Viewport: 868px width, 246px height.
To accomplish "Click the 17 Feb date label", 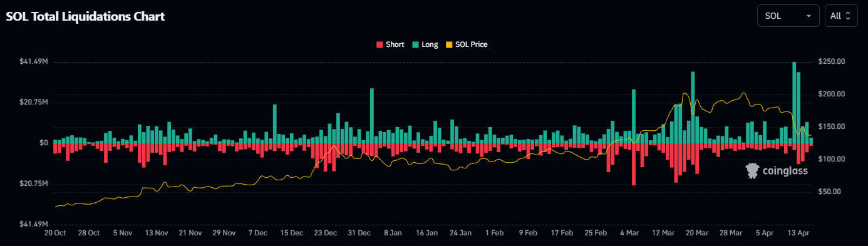I will click(562, 233).
